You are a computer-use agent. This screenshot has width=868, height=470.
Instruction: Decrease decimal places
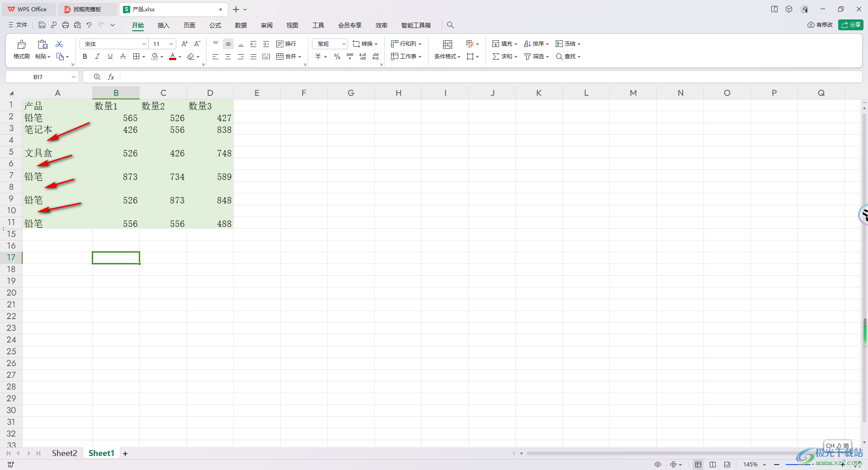click(375, 56)
